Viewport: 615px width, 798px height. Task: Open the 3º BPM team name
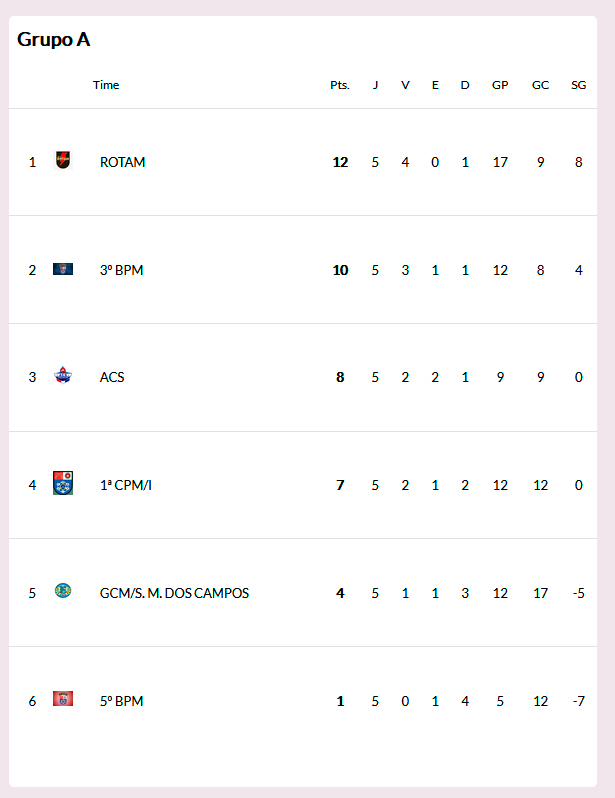point(121,270)
